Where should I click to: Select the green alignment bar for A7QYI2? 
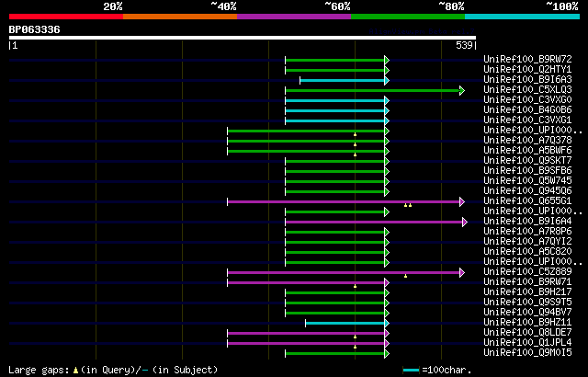(x=334, y=243)
